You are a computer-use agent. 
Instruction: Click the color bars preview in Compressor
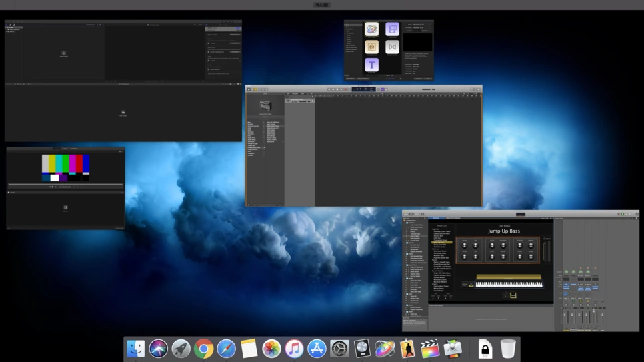[65, 168]
